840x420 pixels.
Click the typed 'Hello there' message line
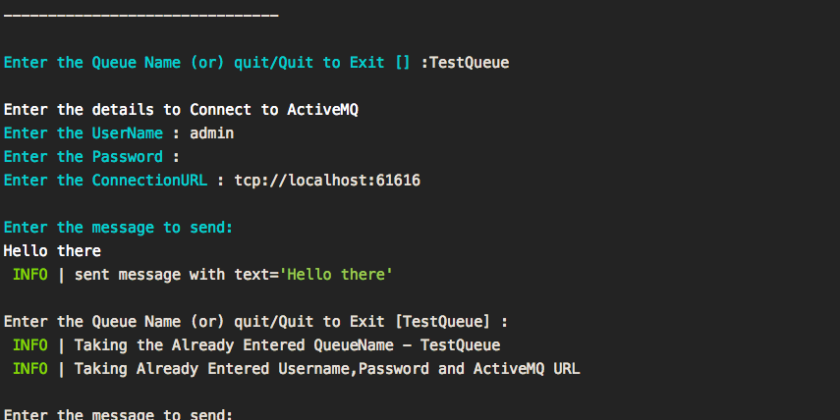(52, 251)
